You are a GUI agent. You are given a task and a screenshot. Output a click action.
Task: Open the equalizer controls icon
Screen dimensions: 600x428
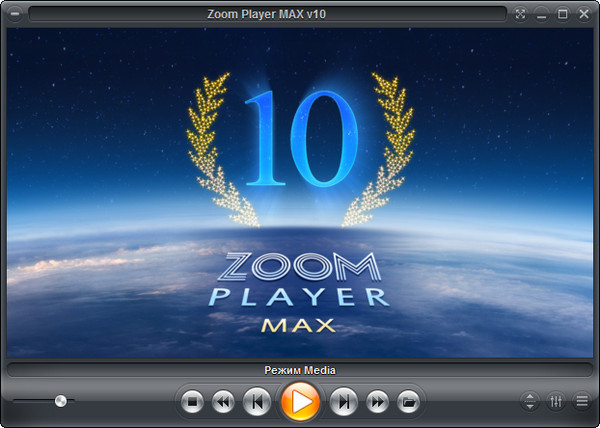556,402
